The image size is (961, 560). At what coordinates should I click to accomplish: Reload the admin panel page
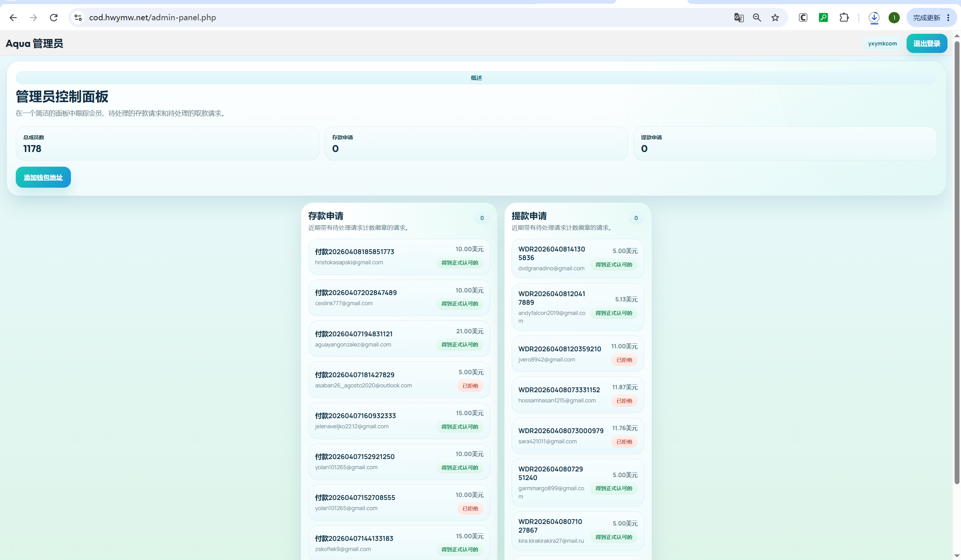[x=54, y=18]
